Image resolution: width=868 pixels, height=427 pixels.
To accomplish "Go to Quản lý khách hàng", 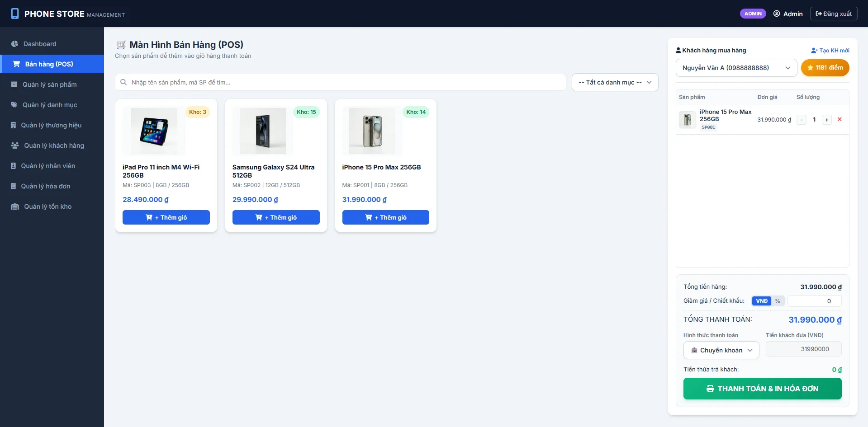I will (52, 145).
